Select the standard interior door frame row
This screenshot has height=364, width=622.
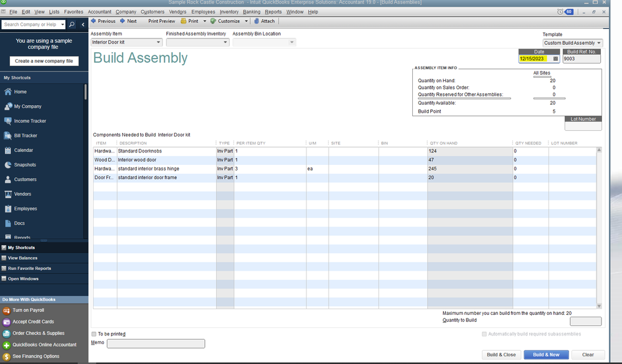pos(344,177)
